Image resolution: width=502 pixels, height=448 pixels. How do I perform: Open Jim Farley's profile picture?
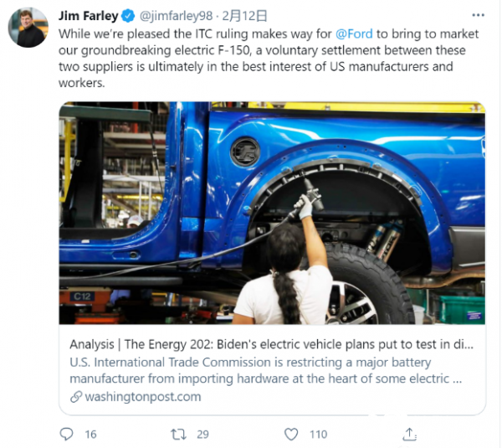[28, 28]
